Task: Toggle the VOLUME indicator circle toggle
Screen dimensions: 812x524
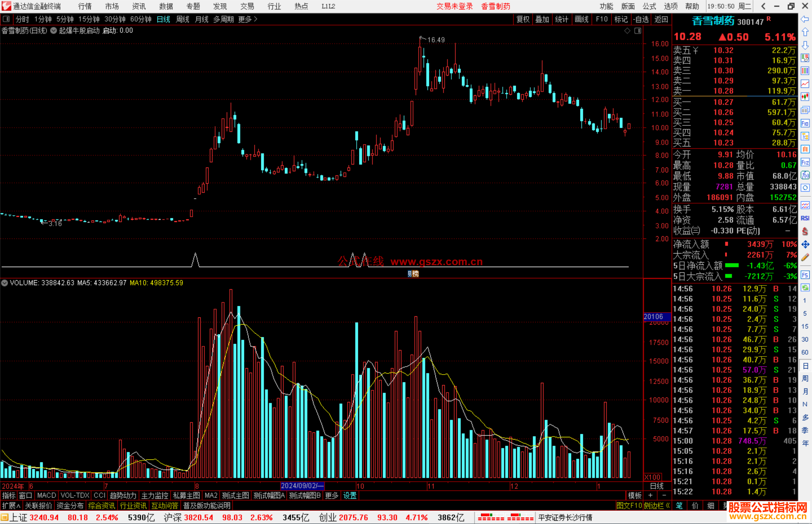Action: (x=5, y=283)
